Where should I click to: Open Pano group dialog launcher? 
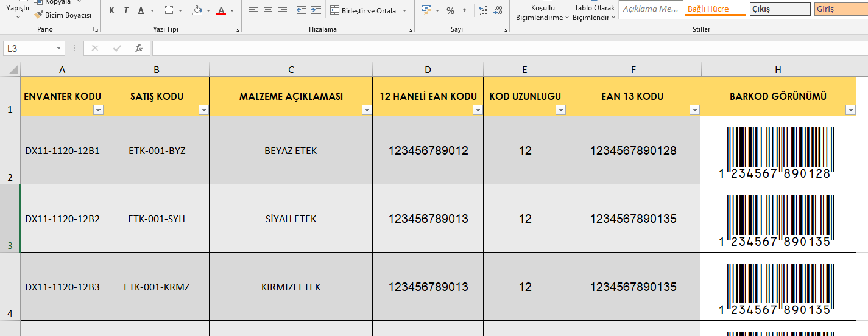point(95,29)
